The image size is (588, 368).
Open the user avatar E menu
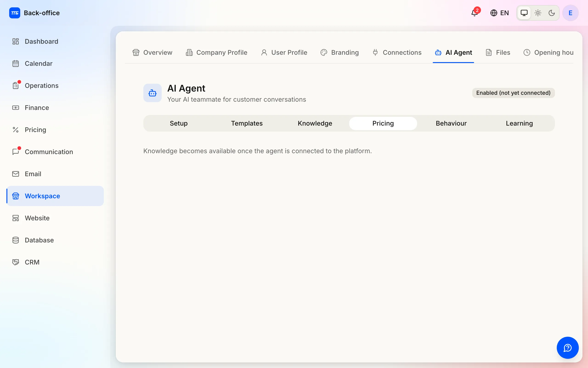point(570,13)
